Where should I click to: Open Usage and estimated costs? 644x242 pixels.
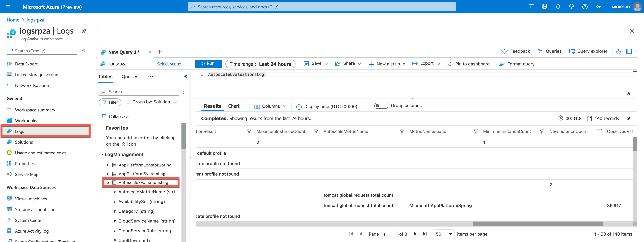pyautogui.click(x=41, y=153)
